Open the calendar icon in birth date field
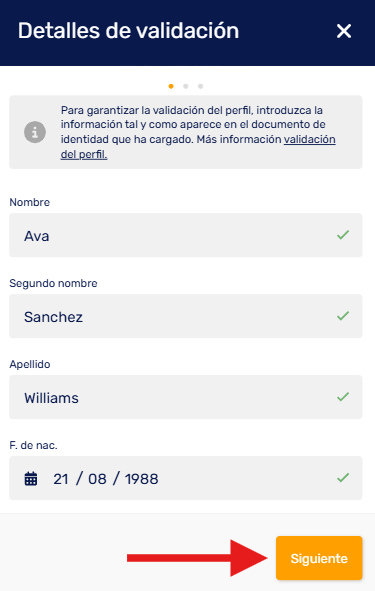 click(x=31, y=479)
